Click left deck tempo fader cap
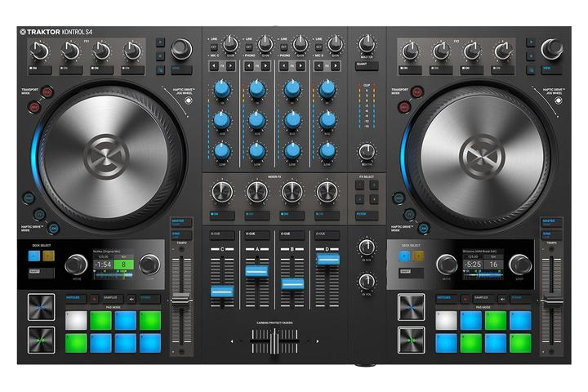 pos(181,299)
